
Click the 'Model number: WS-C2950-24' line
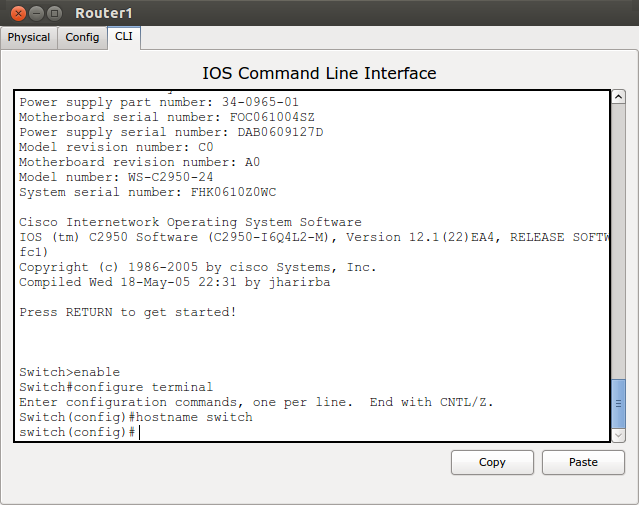click(116, 177)
